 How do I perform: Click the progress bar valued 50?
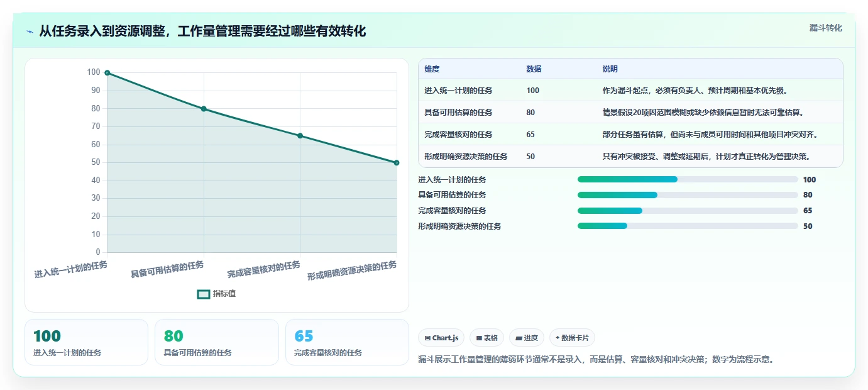pyautogui.click(x=688, y=226)
